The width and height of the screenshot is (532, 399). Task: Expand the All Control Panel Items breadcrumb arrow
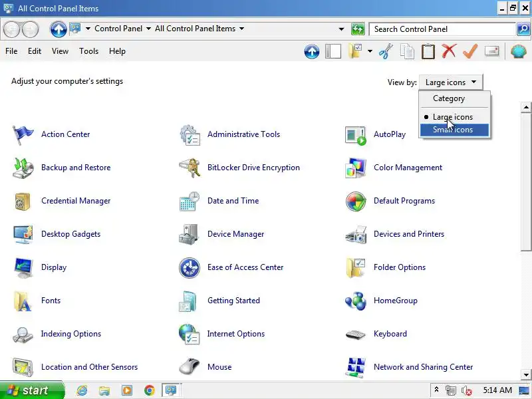241,29
